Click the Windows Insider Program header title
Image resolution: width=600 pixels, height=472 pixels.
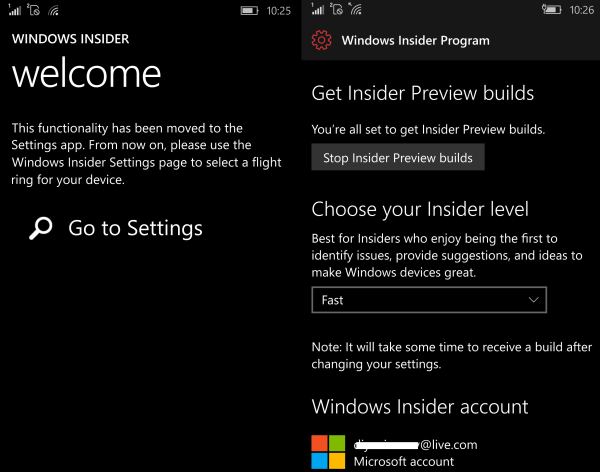coord(416,41)
